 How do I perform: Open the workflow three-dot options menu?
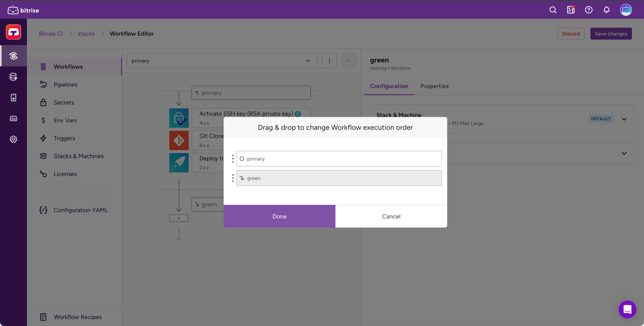(329, 61)
